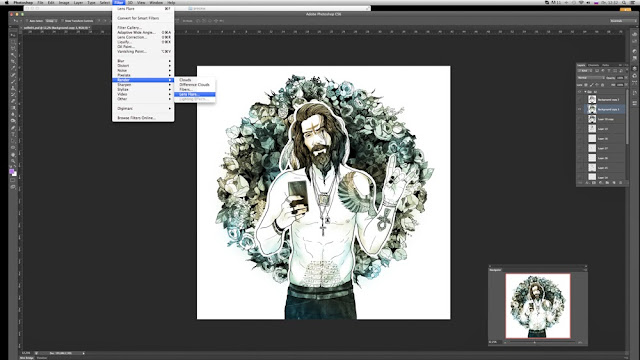
Task: Select the Horizontal Type tool
Action: pos(13,134)
